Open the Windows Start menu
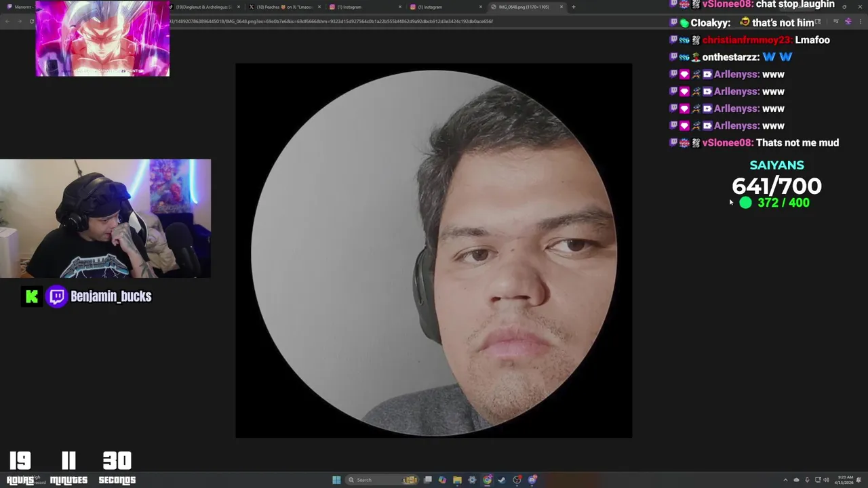868x488 pixels. tap(336, 480)
